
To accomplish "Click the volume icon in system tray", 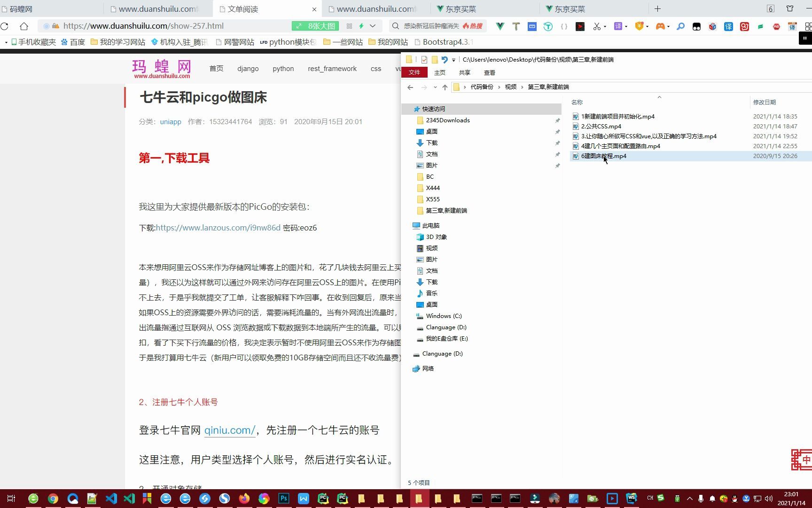I will click(x=769, y=499).
